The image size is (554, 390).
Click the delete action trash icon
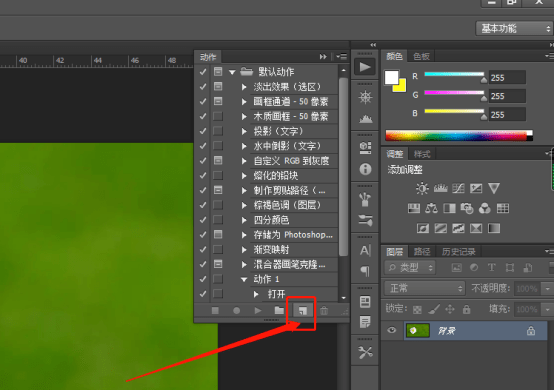coord(324,311)
